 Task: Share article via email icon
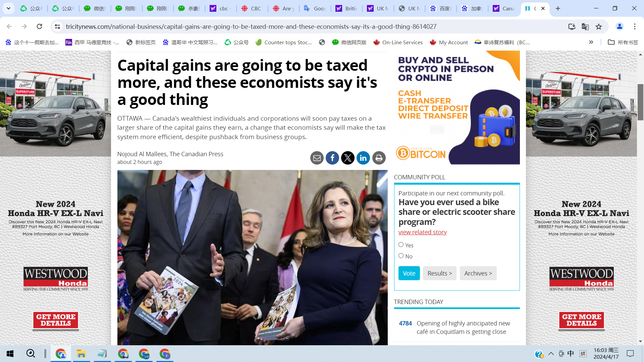point(317,158)
